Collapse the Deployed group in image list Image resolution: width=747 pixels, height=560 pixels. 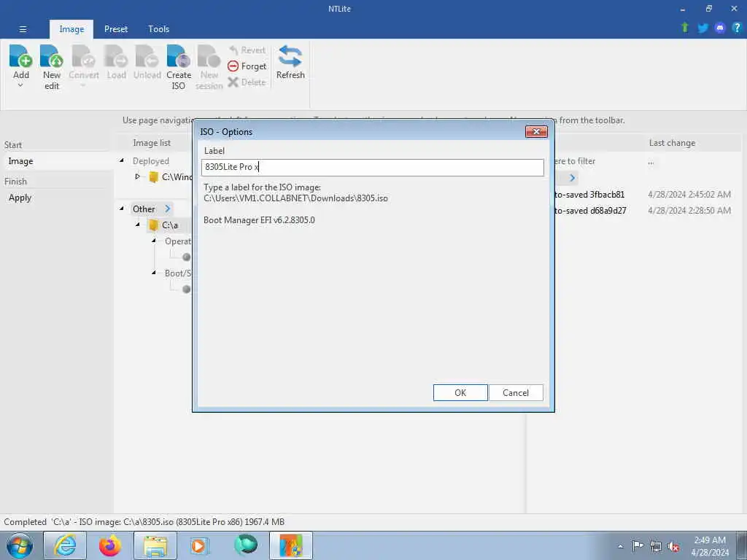click(122, 161)
